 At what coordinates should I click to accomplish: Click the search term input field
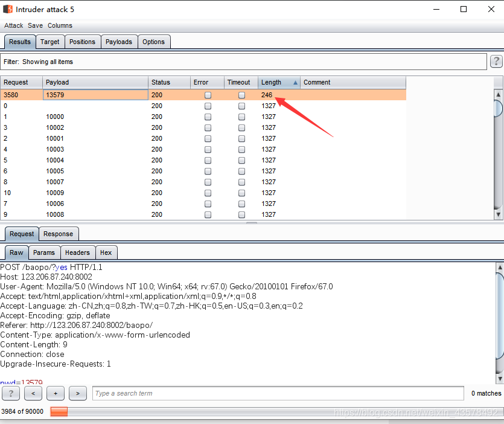pos(278,393)
